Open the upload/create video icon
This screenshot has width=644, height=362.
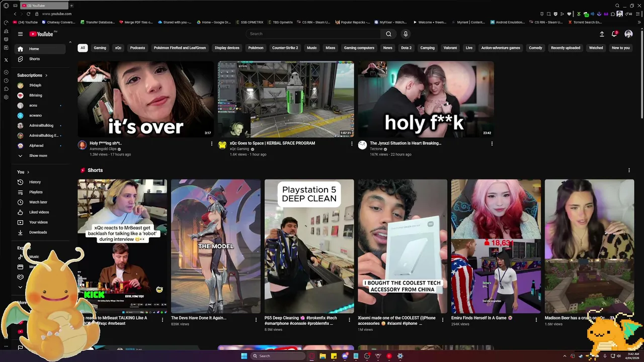(602, 34)
